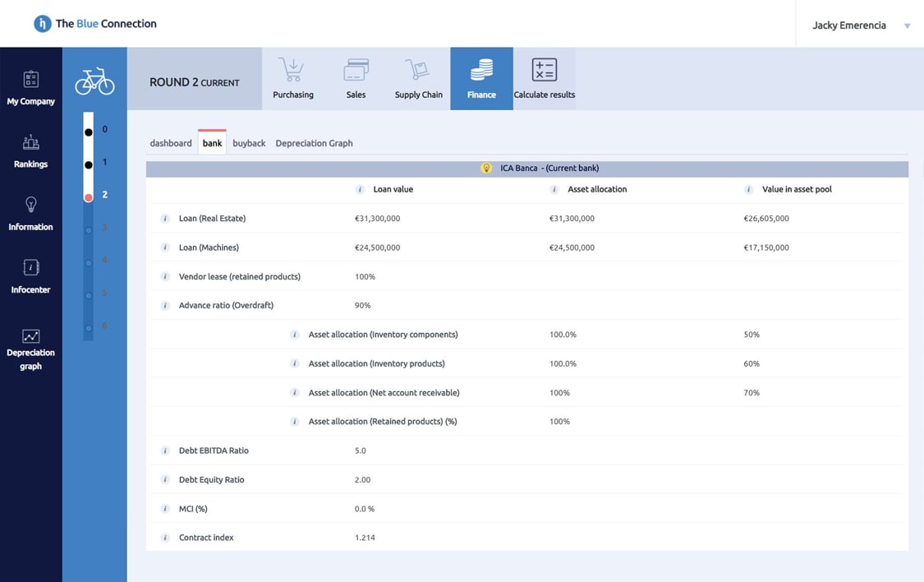Expand the Jacky Emerencia user menu arrow
This screenshot has height=582, width=924.
click(908, 26)
